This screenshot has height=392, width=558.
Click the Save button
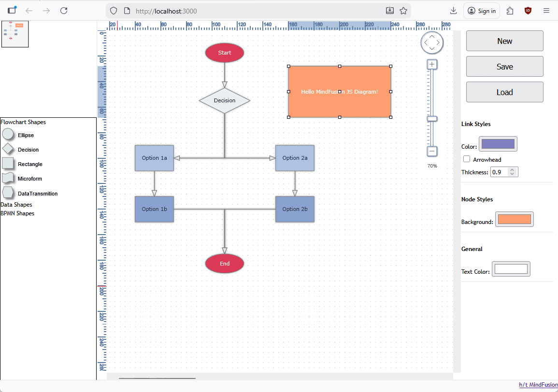505,67
